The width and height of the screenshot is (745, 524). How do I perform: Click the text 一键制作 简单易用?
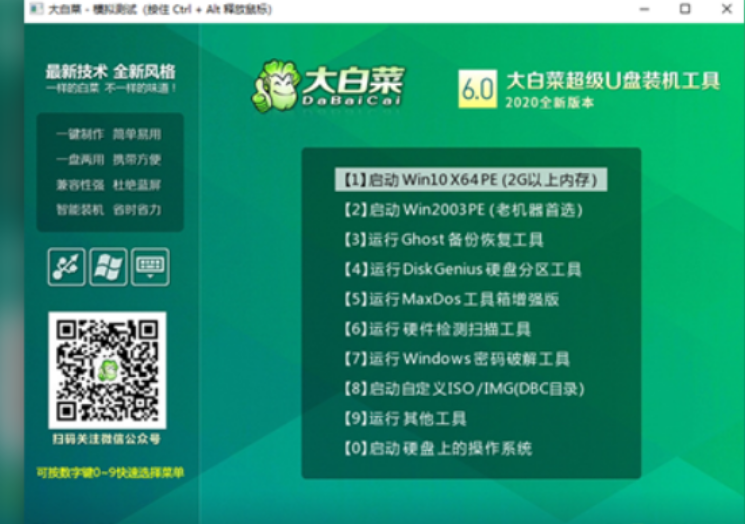point(109,134)
